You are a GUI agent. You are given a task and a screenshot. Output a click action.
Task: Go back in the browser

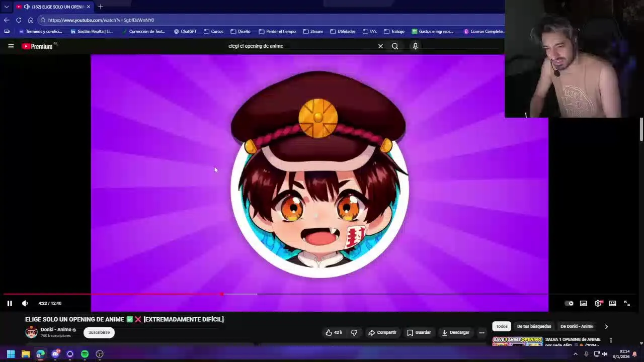click(x=6, y=20)
